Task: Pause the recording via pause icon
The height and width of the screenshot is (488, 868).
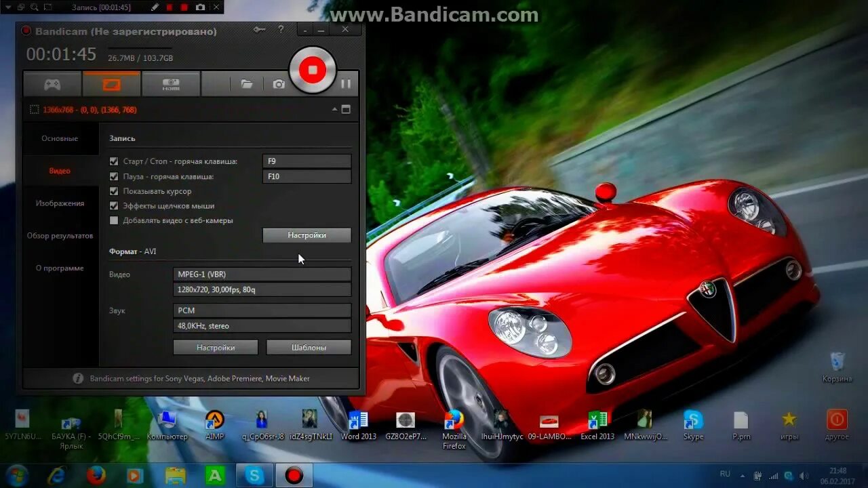Action: 346,83
